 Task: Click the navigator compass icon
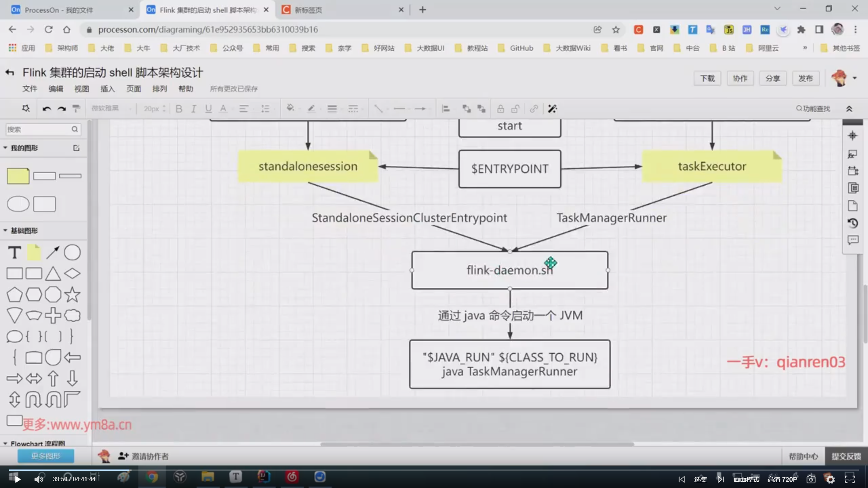[853, 136]
